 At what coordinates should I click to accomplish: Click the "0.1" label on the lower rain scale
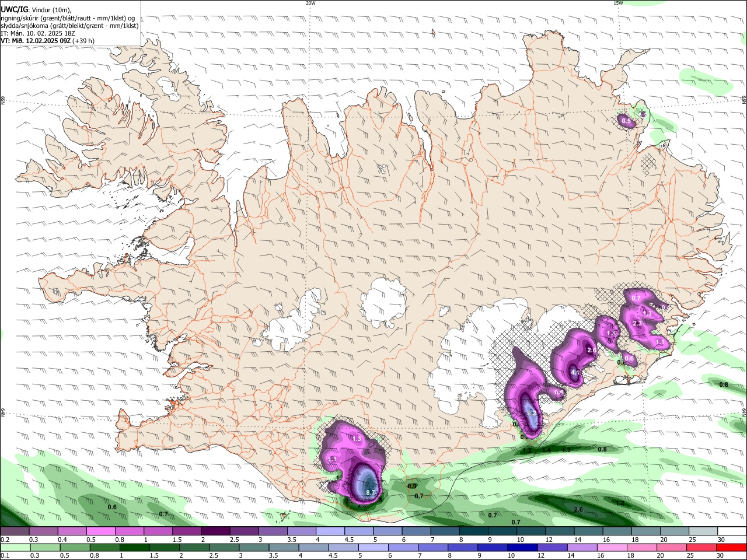[5, 556]
